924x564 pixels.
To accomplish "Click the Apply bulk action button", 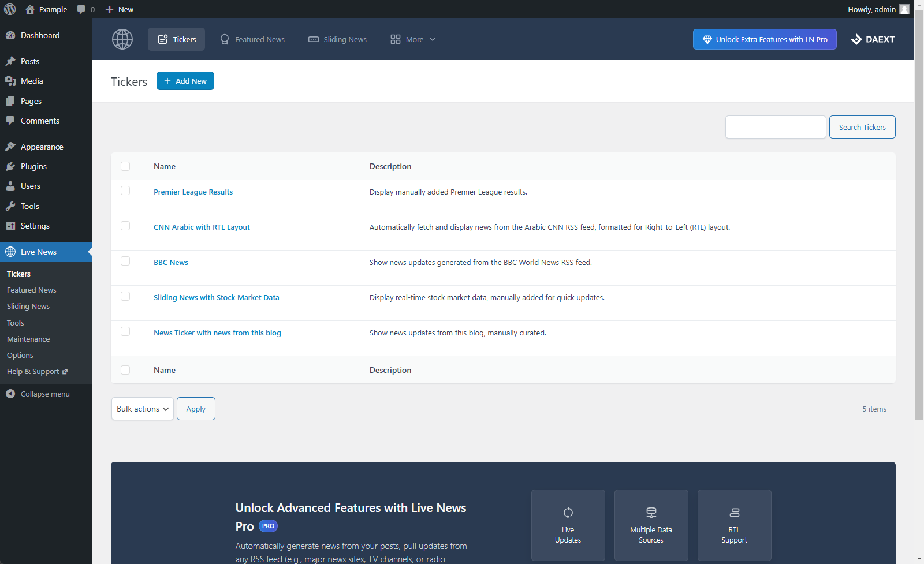I will [196, 409].
